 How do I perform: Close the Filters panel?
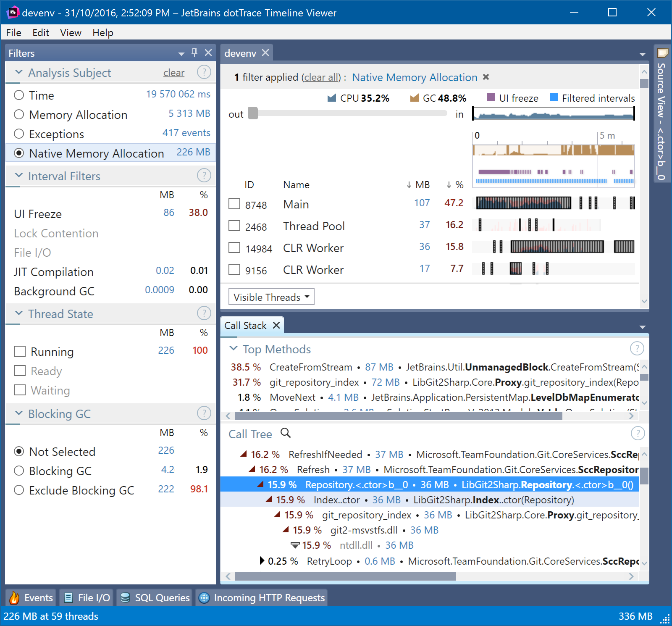pyautogui.click(x=208, y=53)
